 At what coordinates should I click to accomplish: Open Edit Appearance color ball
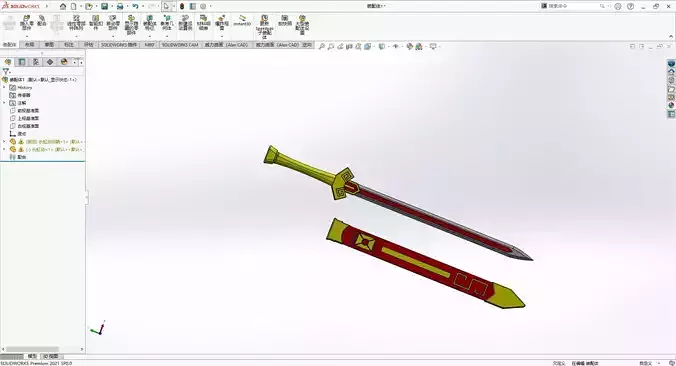pos(409,47)
